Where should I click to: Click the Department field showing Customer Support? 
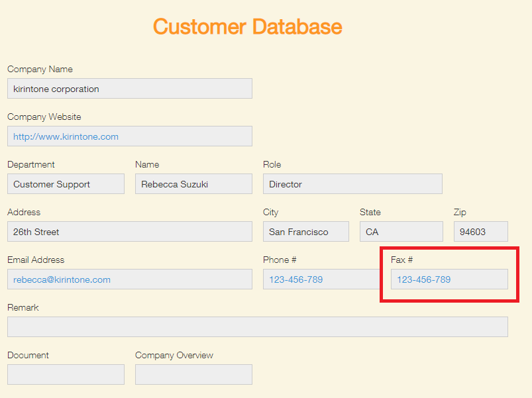[x=66, y=184]
